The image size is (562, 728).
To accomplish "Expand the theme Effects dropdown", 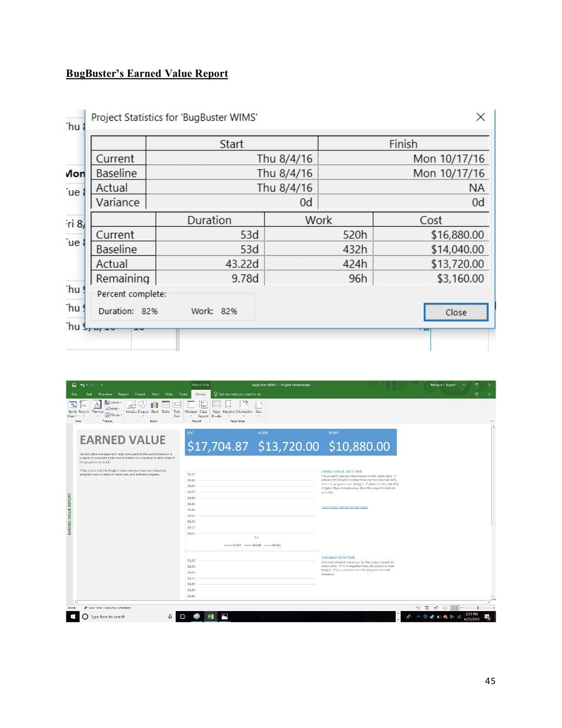I will [113, 415].
